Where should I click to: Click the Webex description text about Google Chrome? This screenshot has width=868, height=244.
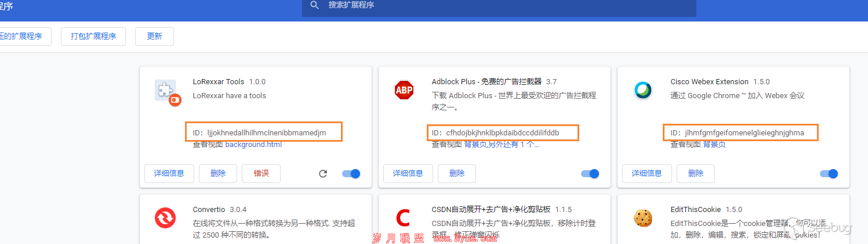[x=738, y=95]
